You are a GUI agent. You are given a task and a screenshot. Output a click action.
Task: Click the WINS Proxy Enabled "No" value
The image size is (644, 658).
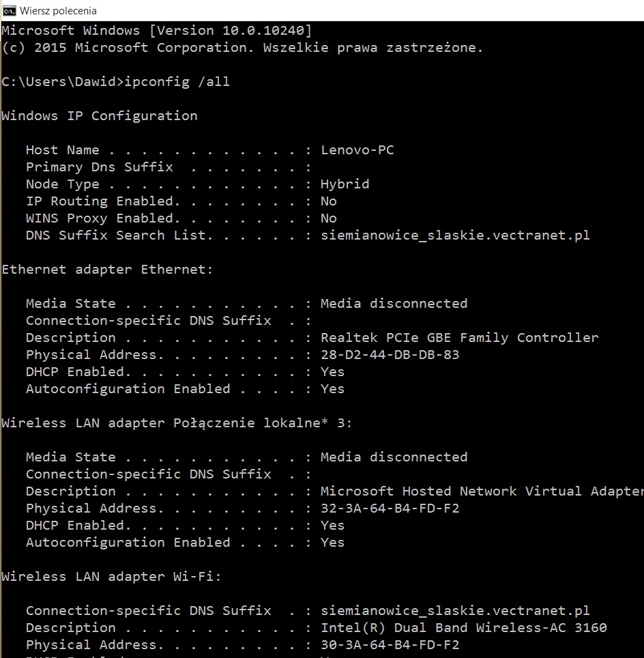click(x=328, y=218)
